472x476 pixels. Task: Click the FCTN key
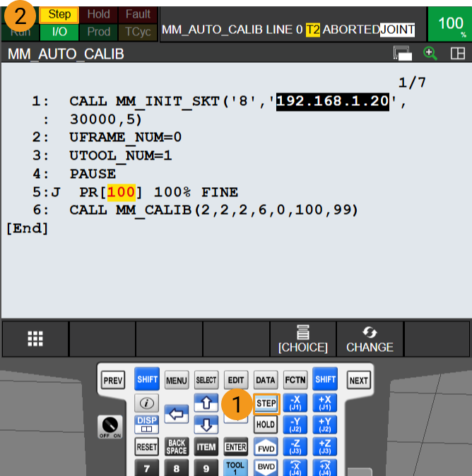point(295,380)
